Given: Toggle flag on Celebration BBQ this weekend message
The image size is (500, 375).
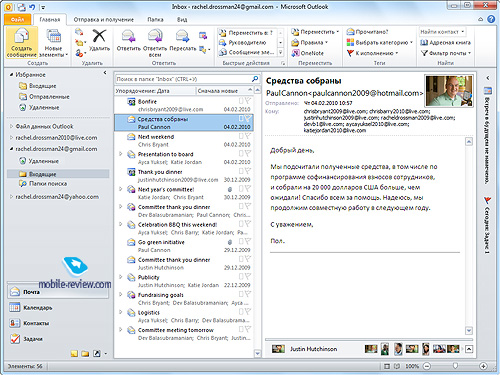Looking at the screenshot, I should pyautogui.click(x=248, y=224).
